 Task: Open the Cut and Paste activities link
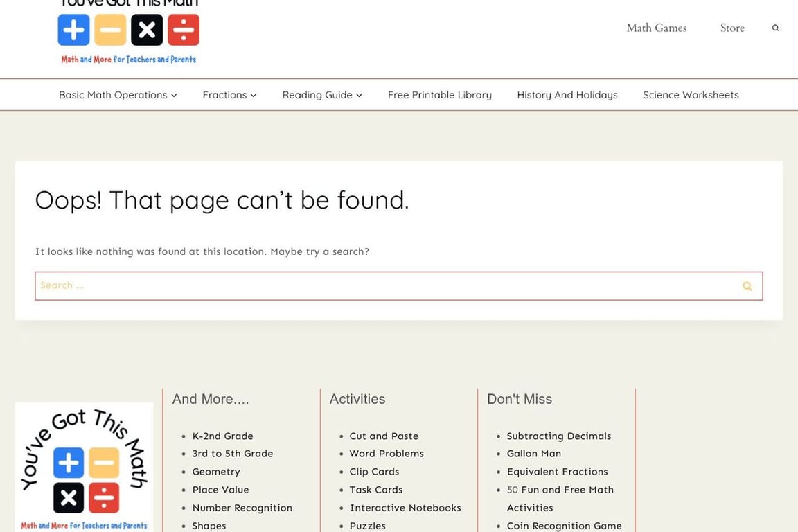[x=384, y=436]
